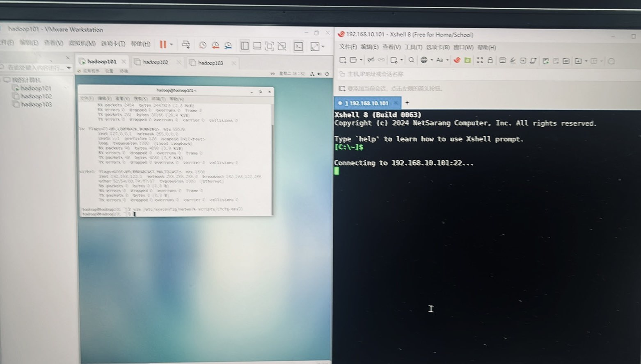Click Xshell's new session toolbar icon

tap(343, 60)
